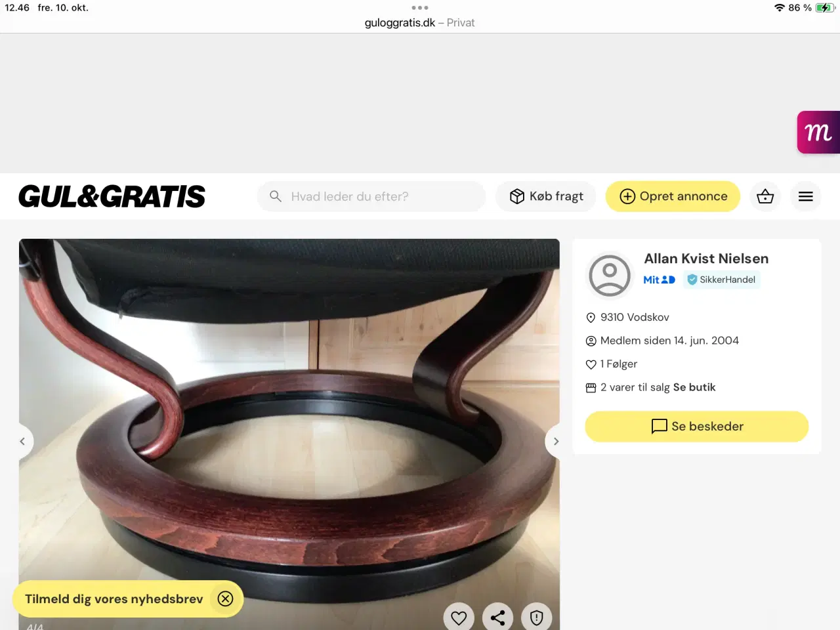The width and height of the screenshot is (840, 630).
Task: Focus the Hvad leder du efter search field
Action: click(x=371, y=196)
